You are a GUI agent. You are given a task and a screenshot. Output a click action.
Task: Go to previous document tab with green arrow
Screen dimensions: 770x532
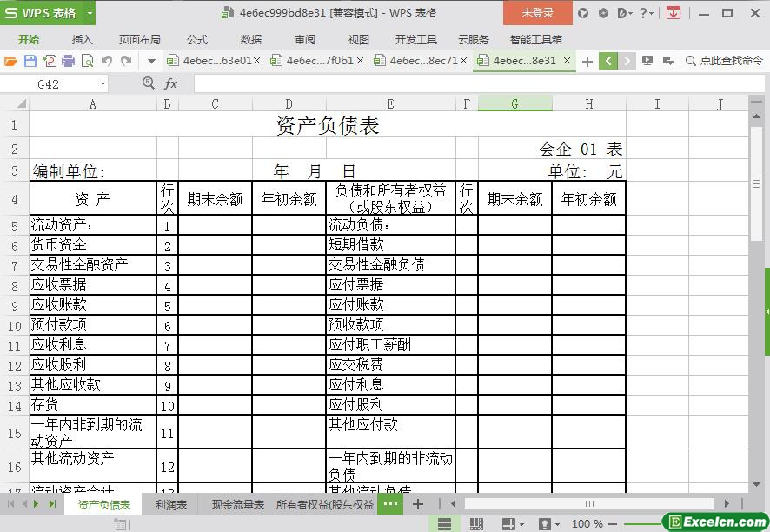pos(608,61)
